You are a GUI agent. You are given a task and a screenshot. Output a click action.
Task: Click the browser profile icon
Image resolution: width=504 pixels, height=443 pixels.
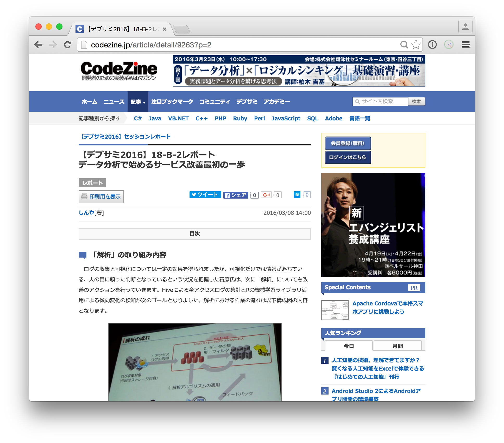pyautogui.click(x=466, y=26)
